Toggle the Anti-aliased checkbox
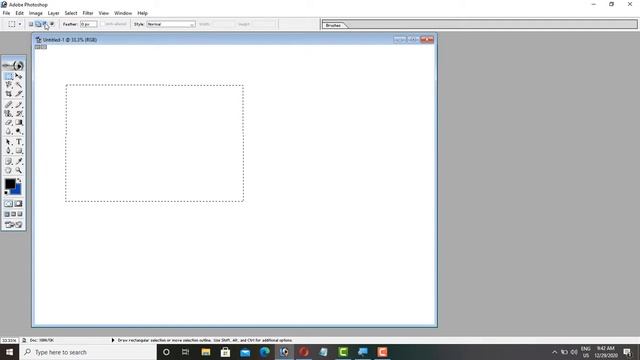 coord(103,24)
